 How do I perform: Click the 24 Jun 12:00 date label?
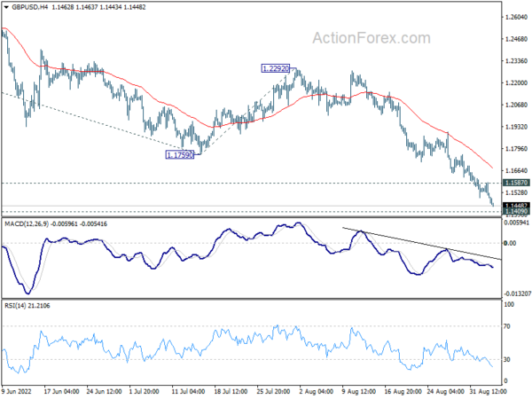tap(104, 391)
